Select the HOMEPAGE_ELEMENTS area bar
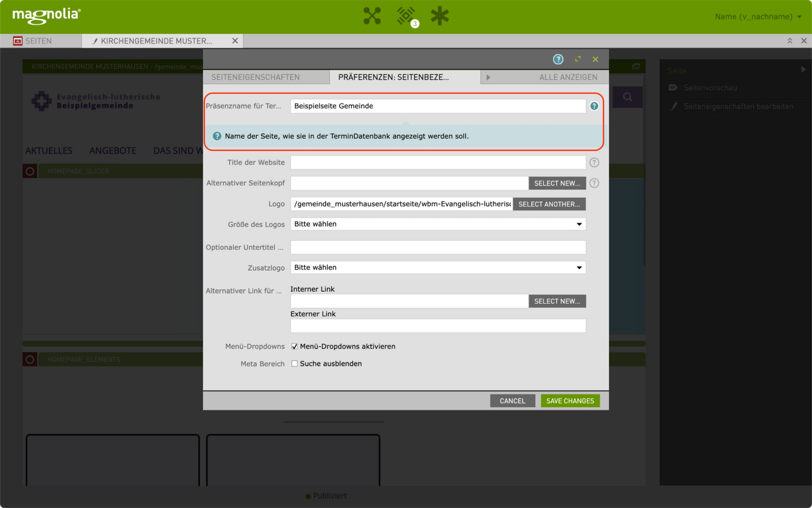Viewport: 812px width, 508px height. 121,359
